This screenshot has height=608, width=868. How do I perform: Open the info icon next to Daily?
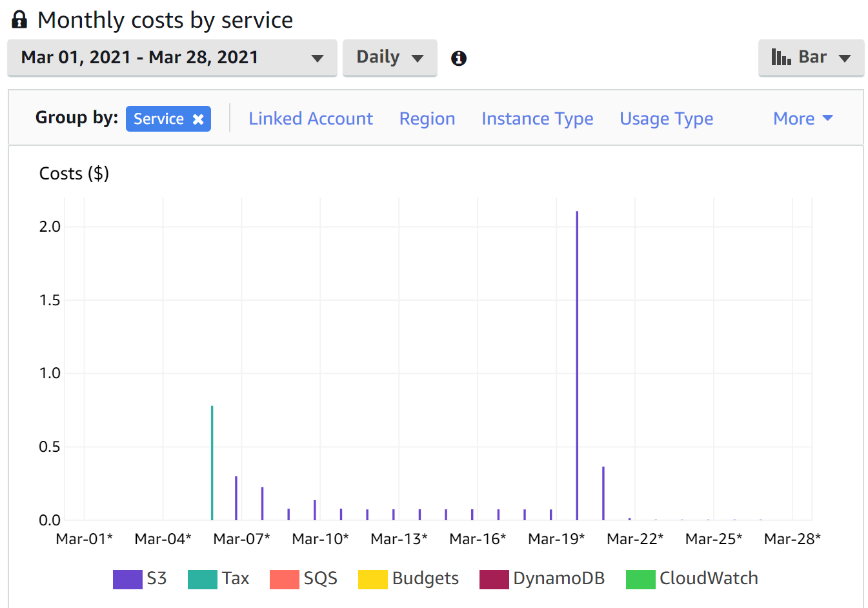[x=459, y=58]
